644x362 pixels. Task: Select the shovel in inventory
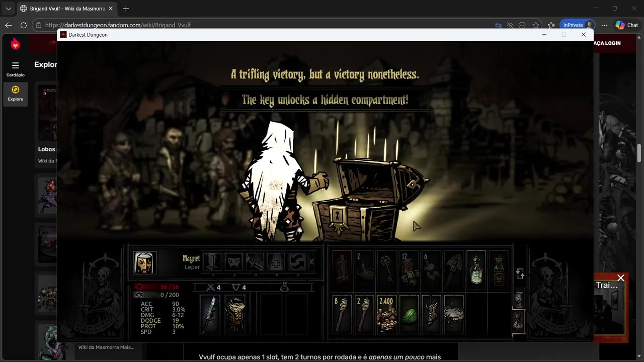click(454, 270)
